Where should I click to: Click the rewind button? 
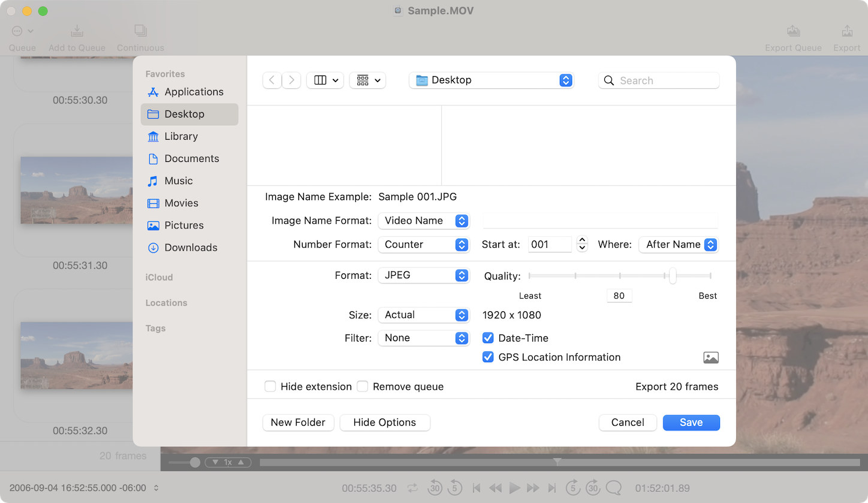(x=495, y=488)
